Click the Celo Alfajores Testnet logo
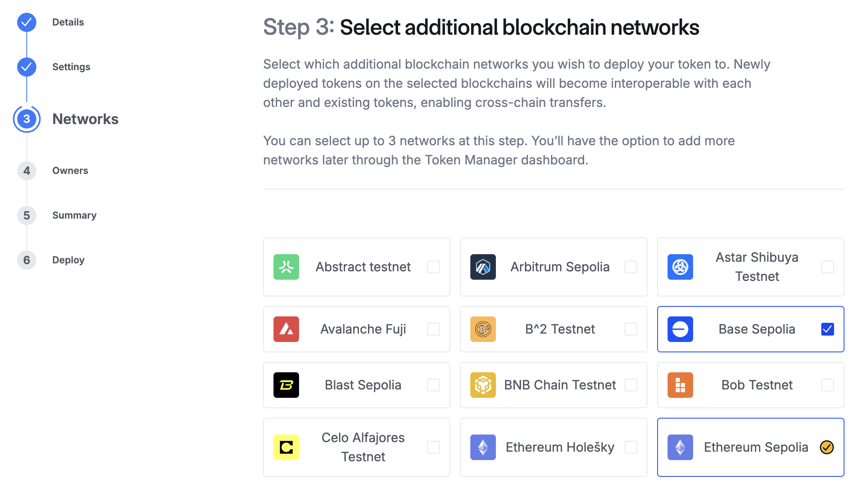The image size is (868, 486). pos(286,447)
